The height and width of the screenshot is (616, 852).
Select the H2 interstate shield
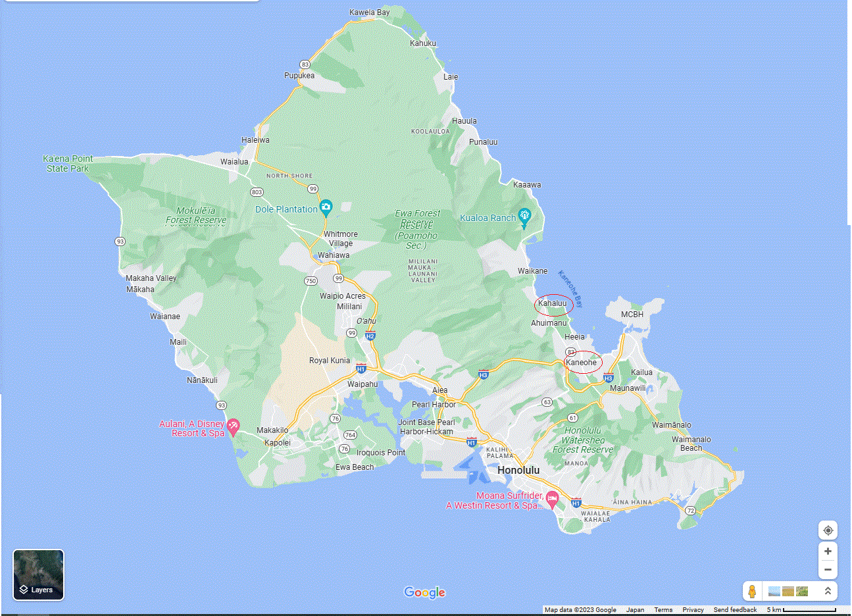click(x=370, y=336)
